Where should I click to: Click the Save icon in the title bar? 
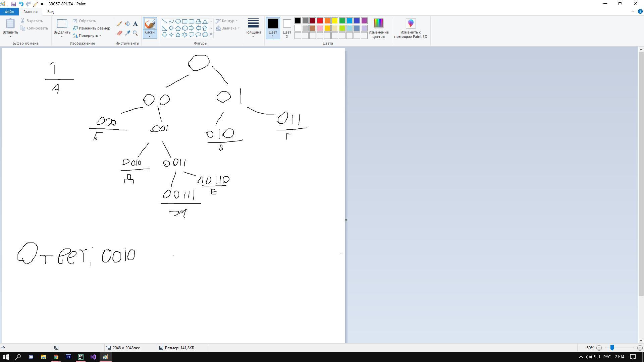click(x=13, y=4)
